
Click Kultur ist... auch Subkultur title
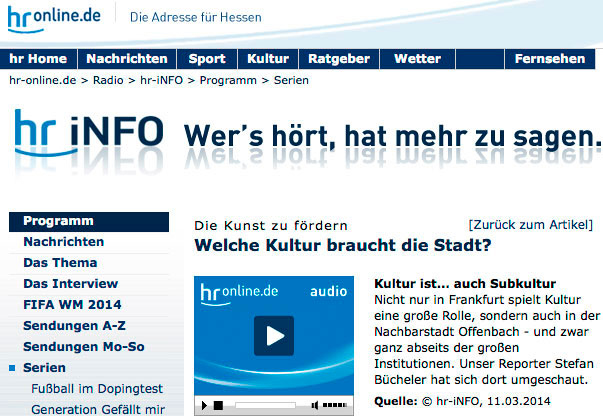tap(465, 284)
